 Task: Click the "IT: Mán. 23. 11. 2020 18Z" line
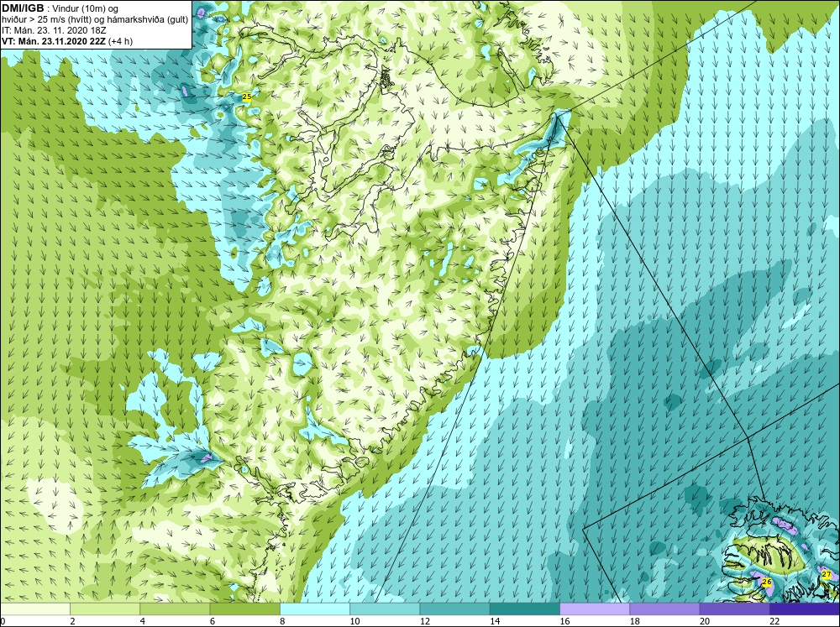(x=54, y=30)
